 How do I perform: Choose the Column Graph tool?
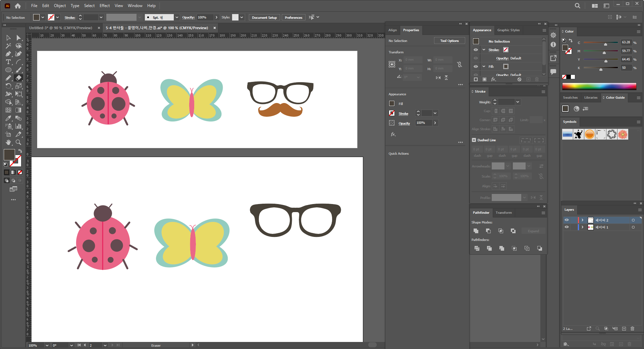pos(18,127)
